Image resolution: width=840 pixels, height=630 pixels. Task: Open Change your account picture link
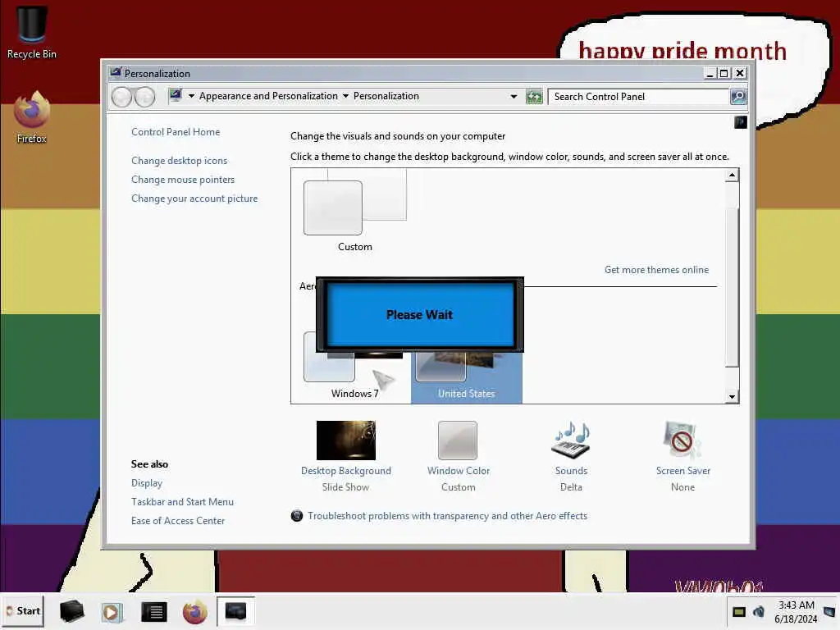[194, 199]
